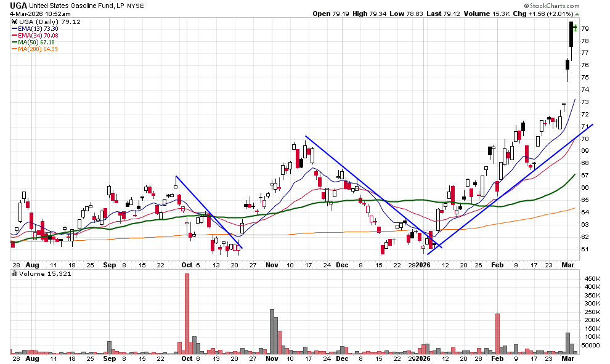Click the Mar label on the price panel date axis

coord(568,265)
